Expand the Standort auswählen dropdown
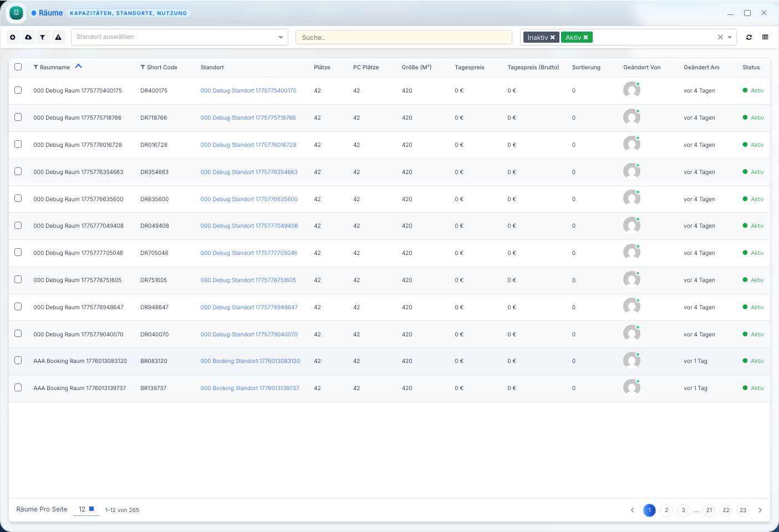Viewport: 779px width, 532px height. (x=281, y=37)
